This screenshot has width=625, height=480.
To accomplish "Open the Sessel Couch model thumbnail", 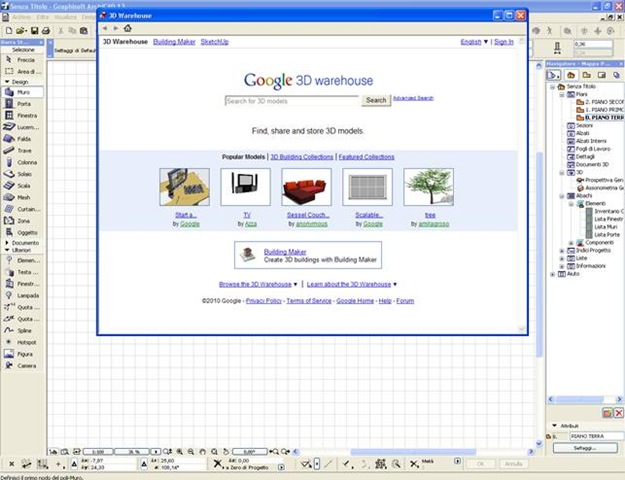I will 307,187.
